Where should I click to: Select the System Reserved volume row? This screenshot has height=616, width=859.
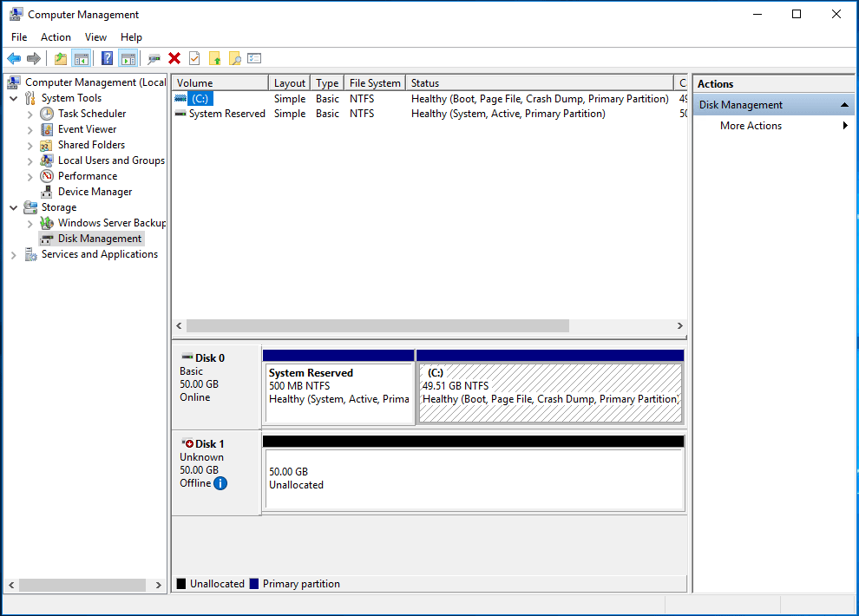429,114
